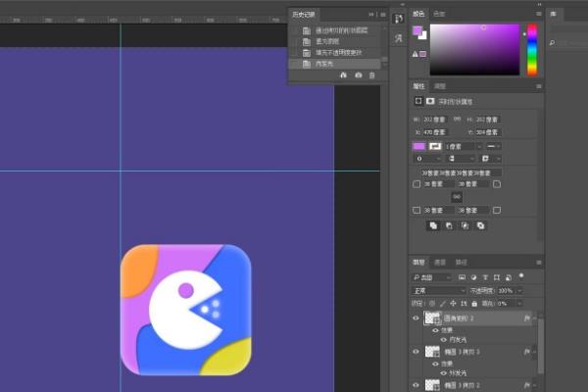
Task: Create new snapshot in History panel
Action: point(359,75)
